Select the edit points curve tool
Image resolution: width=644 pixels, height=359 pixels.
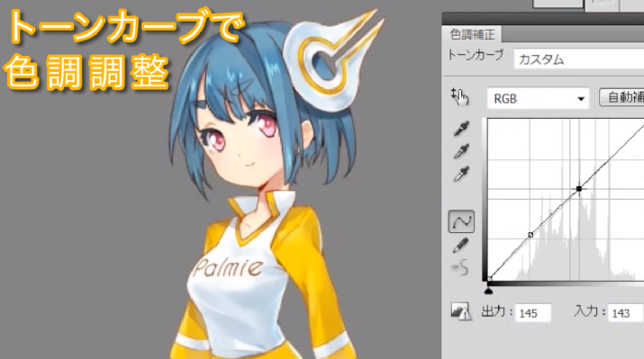pyautogui.click(x=461, y=221)
